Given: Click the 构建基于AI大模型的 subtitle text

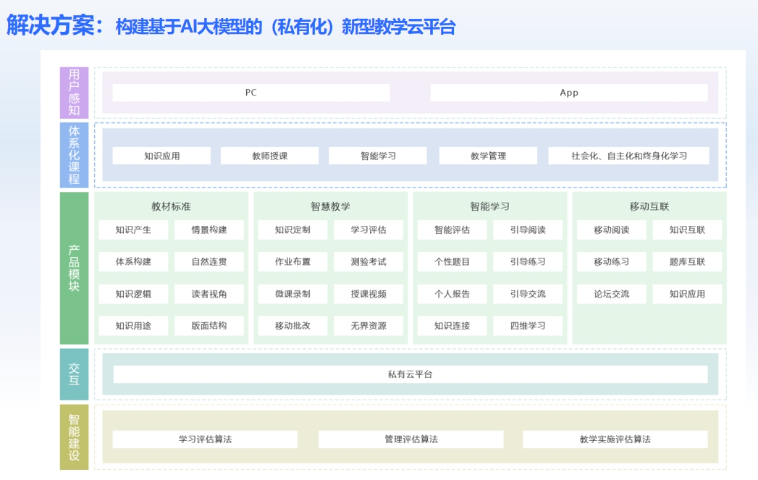Looking at the screenshot, I should pyautogui.click(x=189, y=27).
